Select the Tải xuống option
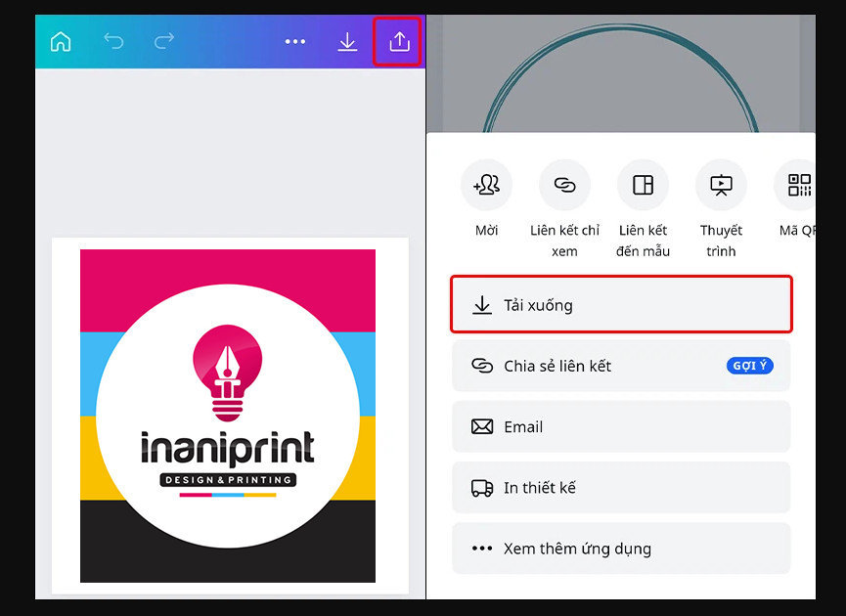Screen dimensions: 846x616 click(x=621, y=305)
